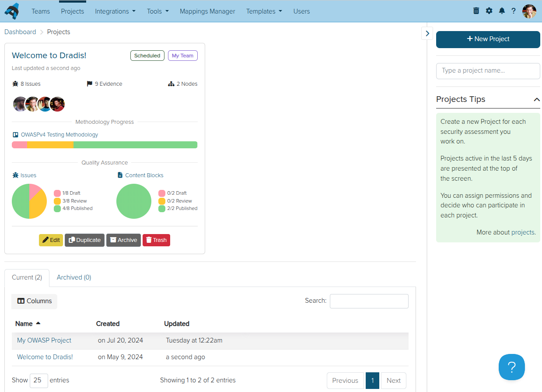Open the notifications bell icon
542x392 pixels.
click(502, 11)
